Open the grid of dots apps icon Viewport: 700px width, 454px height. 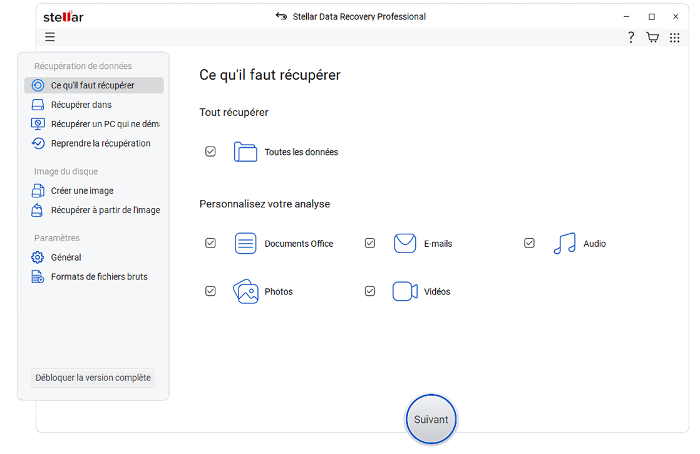[x=675, y=37]
